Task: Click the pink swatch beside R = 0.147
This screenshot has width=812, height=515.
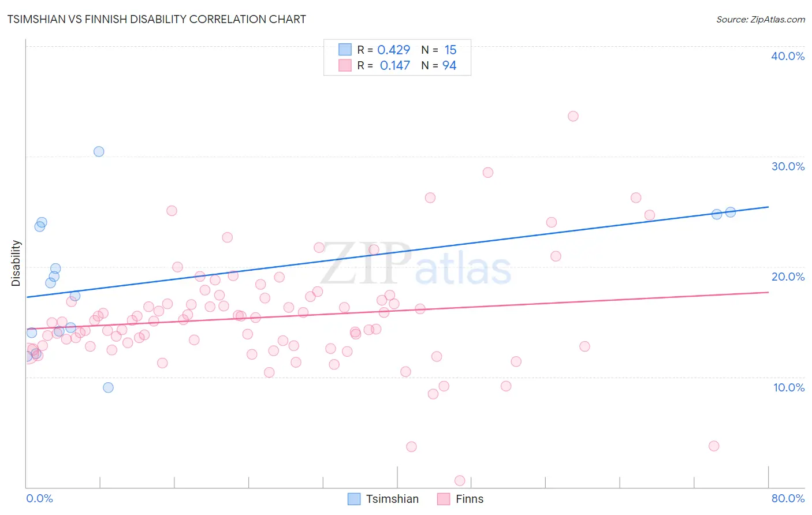Action: pos(345,65)
